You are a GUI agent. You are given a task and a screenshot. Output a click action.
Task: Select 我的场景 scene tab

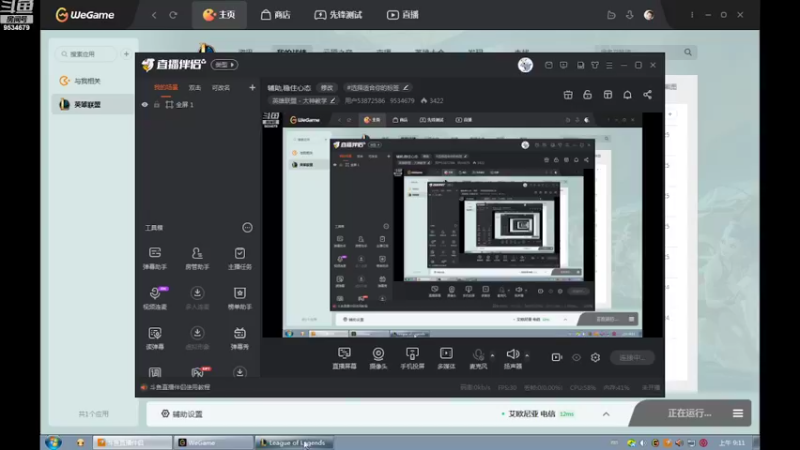pos(166,88)
